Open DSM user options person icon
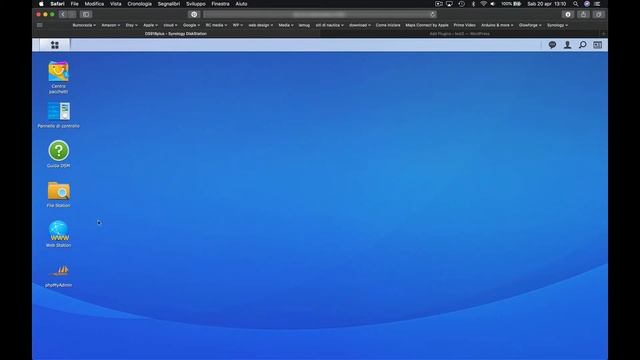640x360 pixels. tap(567, 45)
